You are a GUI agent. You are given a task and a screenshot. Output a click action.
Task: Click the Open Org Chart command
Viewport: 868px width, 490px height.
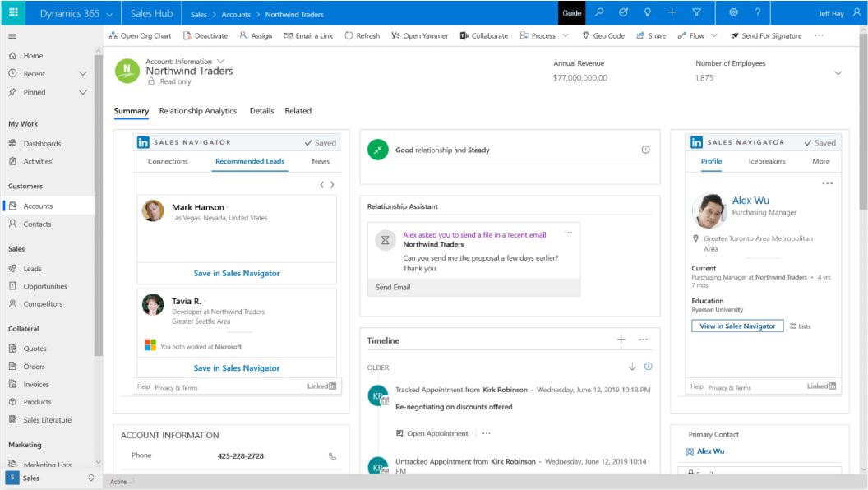click(x=140, y=36)
